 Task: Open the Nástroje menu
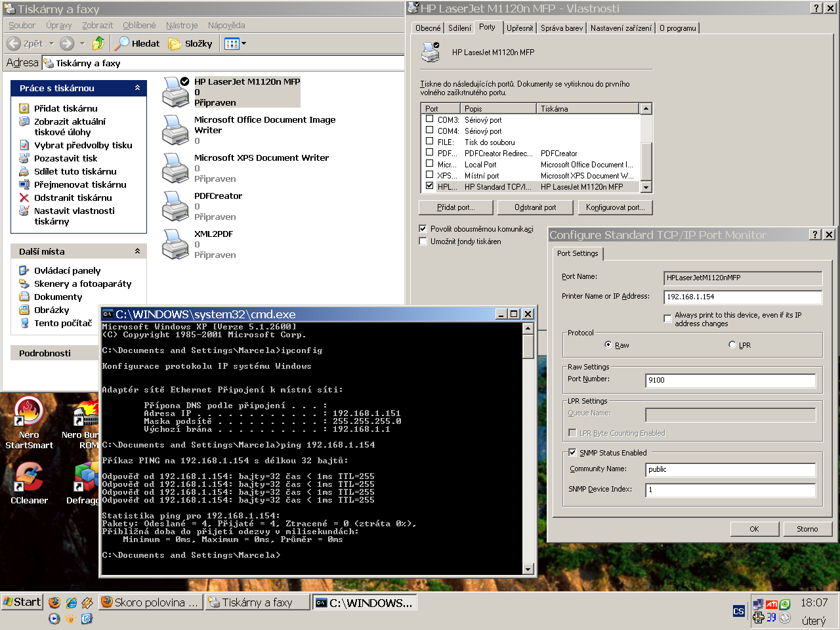coord(182,25)
